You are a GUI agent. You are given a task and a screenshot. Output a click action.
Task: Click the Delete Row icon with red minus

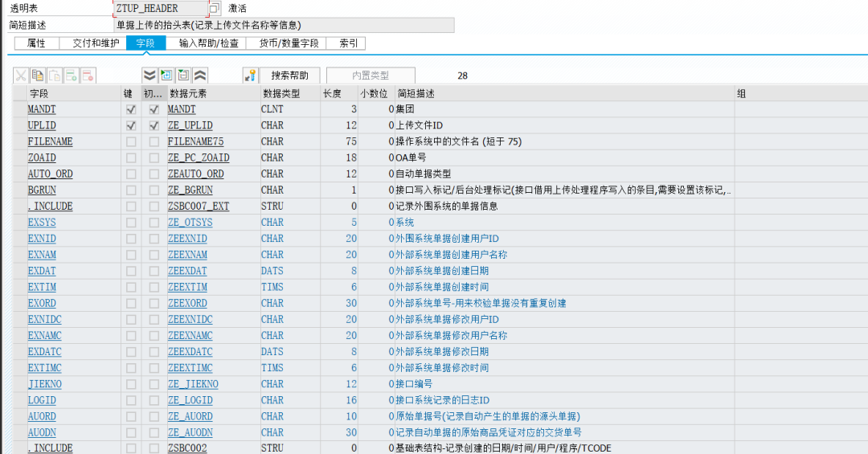88,76
